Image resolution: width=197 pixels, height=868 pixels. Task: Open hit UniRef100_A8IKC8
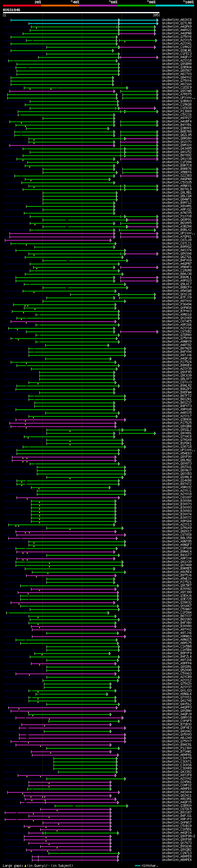[x=177, y=20]
